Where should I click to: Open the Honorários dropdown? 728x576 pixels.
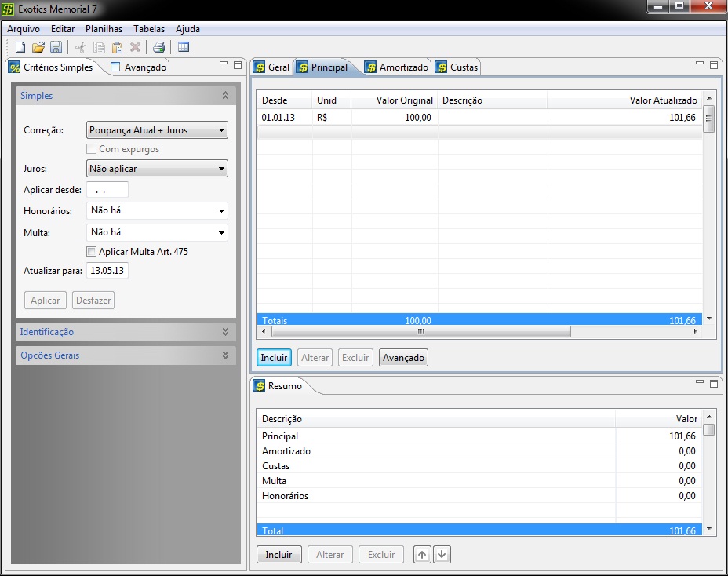157,210
